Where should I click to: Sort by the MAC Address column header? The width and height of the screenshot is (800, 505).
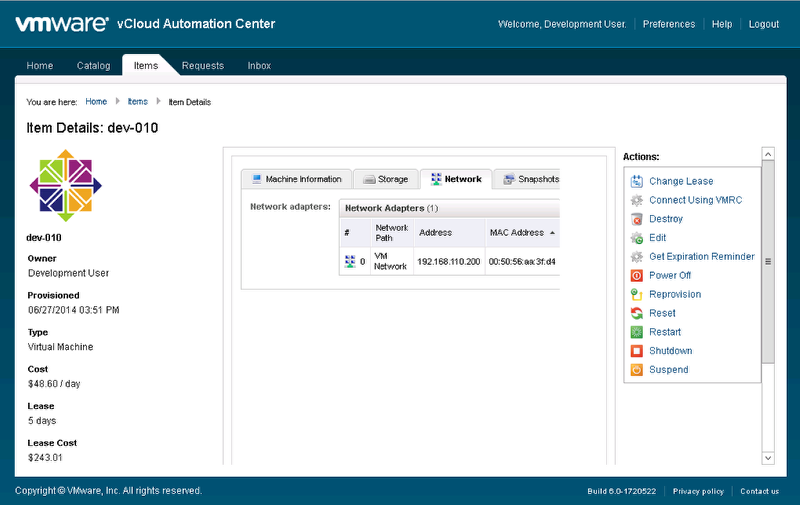click(522, 233)
